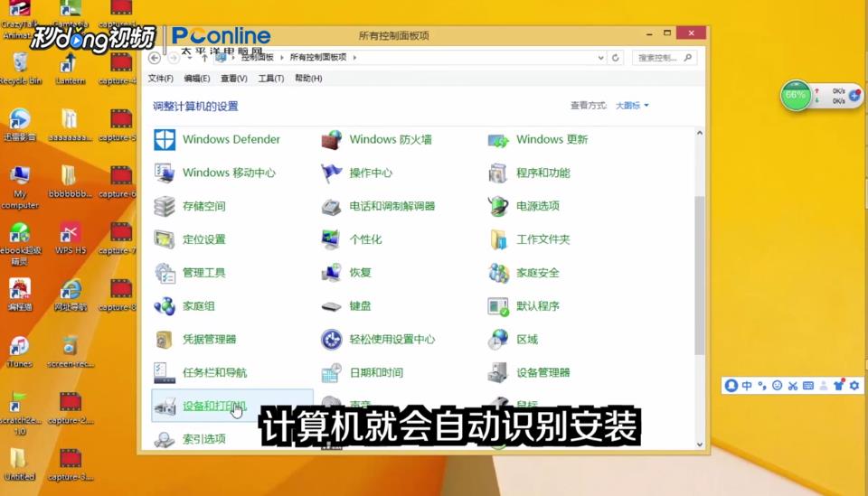Image resolution: width=868 pixels, height=496 pixels.
Task: Open 定位设置 icon
Action: click(165, 239)
